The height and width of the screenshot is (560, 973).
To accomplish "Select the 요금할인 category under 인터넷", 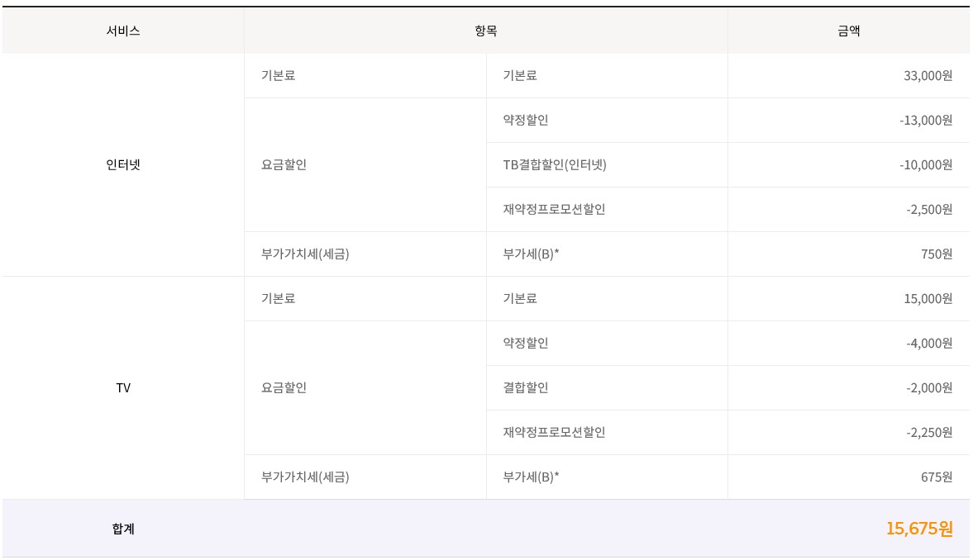I will pos(284,164).
